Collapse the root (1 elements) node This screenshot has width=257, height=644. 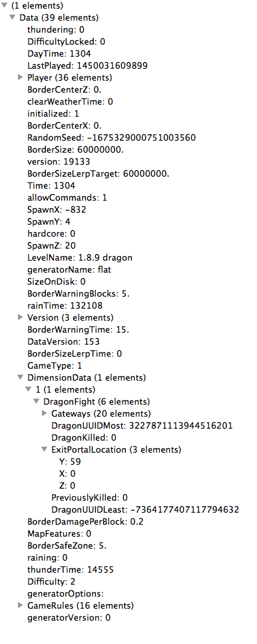pos(5,6)
